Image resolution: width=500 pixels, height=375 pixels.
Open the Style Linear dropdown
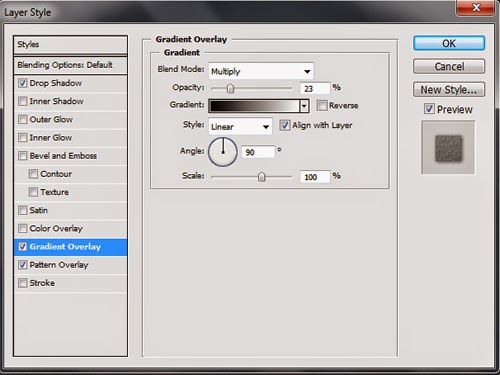point(240,126)
